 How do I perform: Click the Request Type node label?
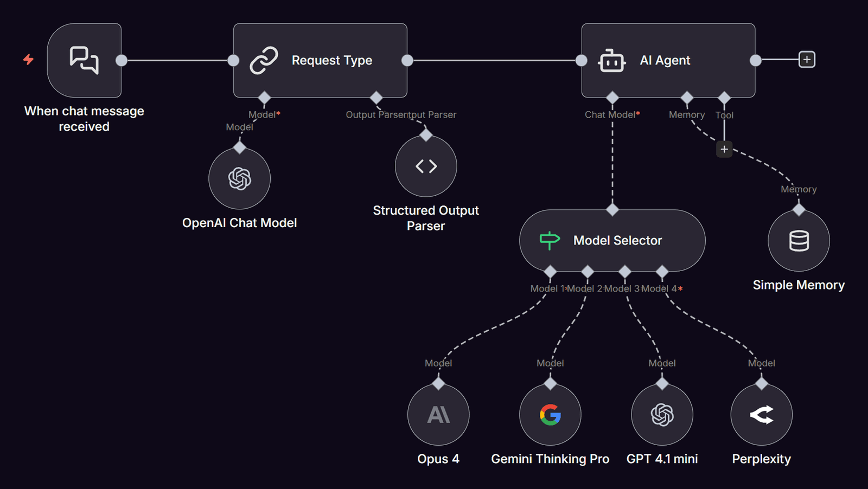[332, 60]
